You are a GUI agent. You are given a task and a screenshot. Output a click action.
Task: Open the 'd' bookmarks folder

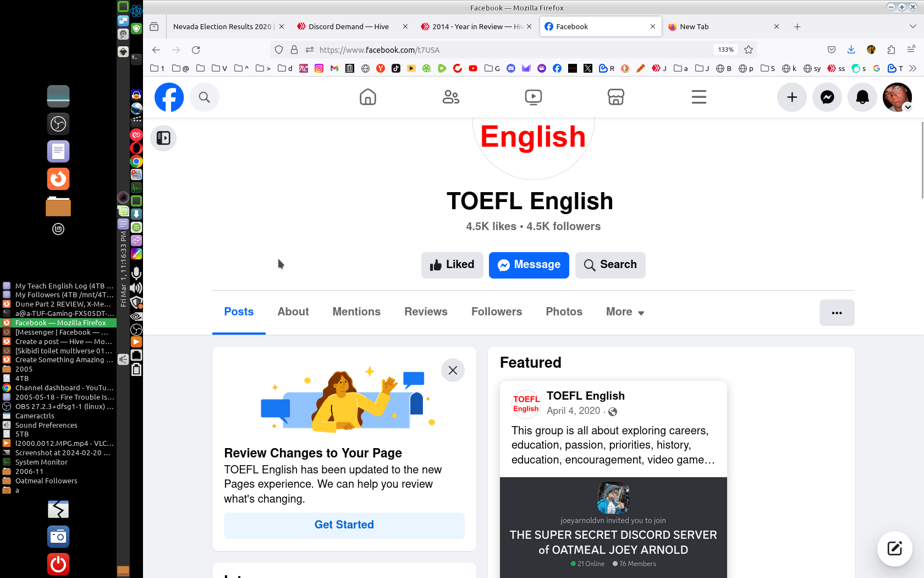(x=285, y=68)
